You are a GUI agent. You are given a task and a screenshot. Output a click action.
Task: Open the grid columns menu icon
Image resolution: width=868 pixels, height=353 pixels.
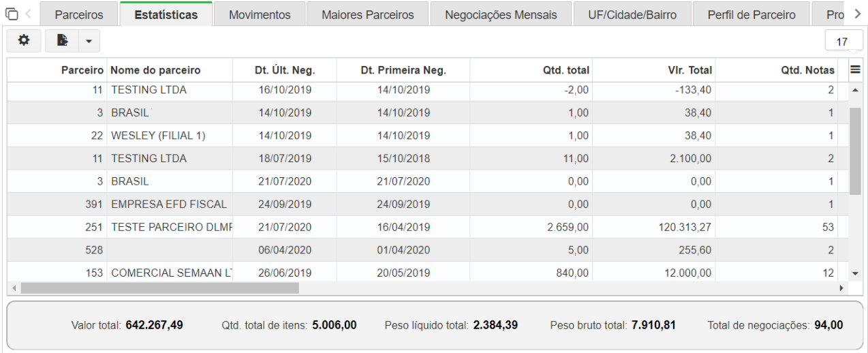click(x=855, y=70)
